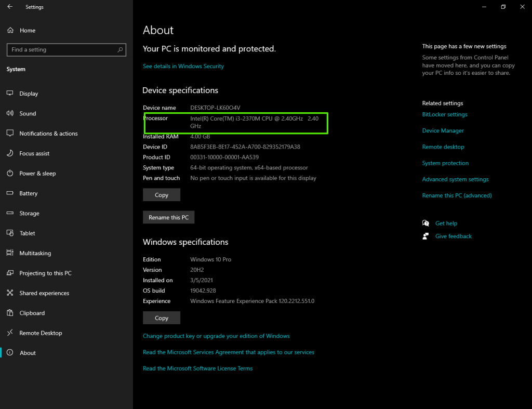Open See details in Windows Security
The width and height of the screenshot is (532, 409).
click(x=183, y=66)
